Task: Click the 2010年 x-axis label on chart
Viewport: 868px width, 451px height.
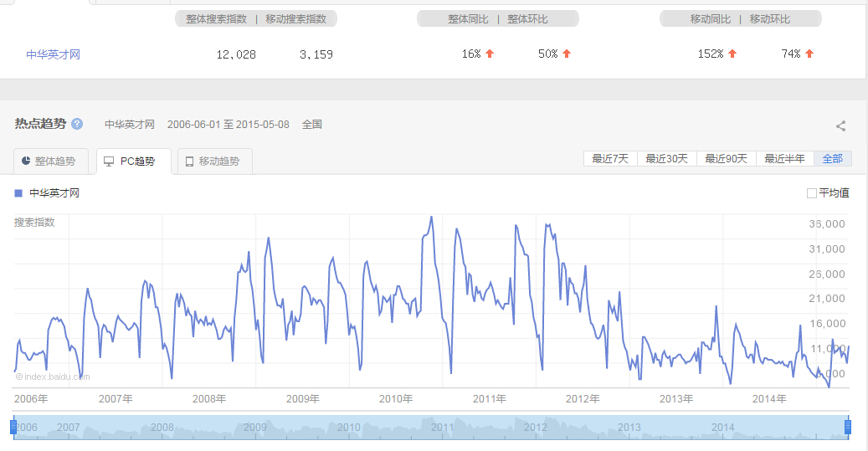Action: point(395,398)
